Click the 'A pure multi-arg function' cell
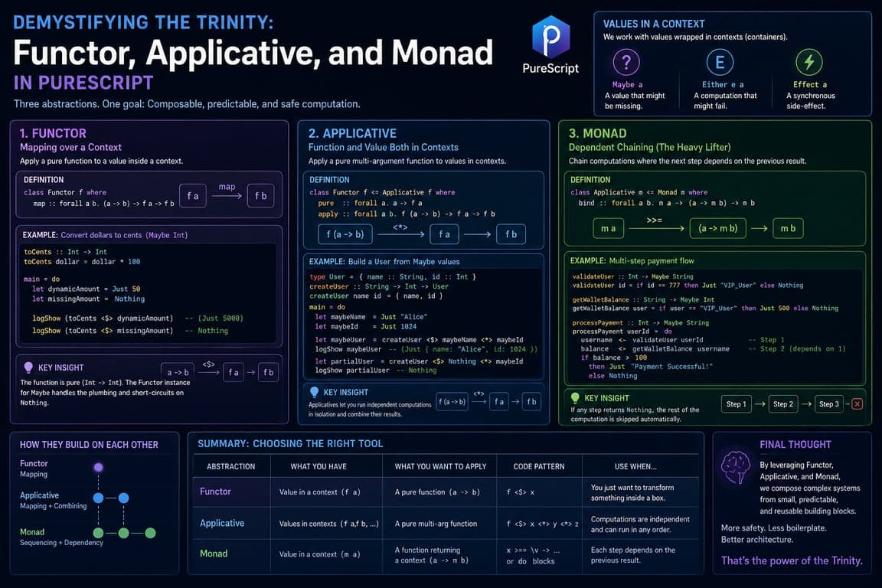The image size is (882, 588). click(x=436, y=524)
